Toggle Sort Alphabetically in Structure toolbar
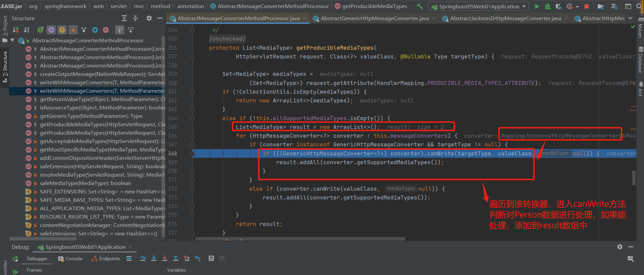Image resolution: width=644 pixels, height=275 pixels. tap(27, 30)
